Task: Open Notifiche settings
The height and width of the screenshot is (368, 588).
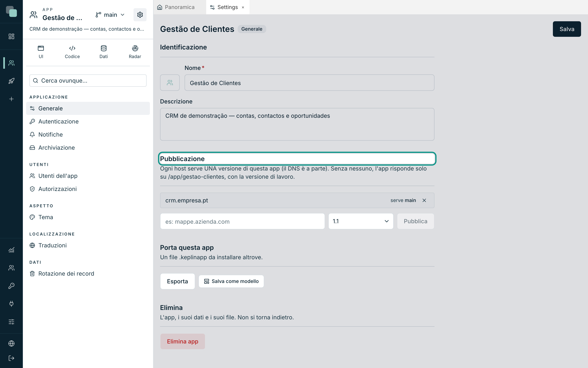Action: (88, 135)
